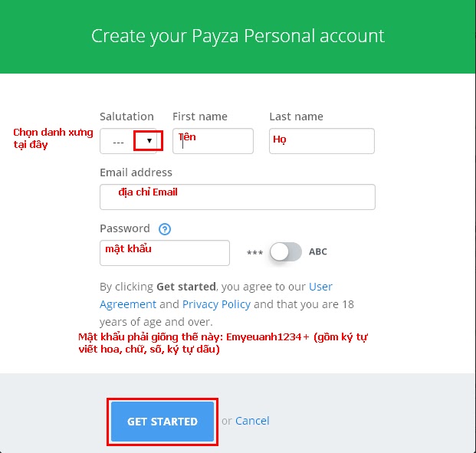Image resolution: width=476 pixels, height=453 pixels.
Task: Click the Salutation select box placeholder dashes
Action: [x=118, y=143]
